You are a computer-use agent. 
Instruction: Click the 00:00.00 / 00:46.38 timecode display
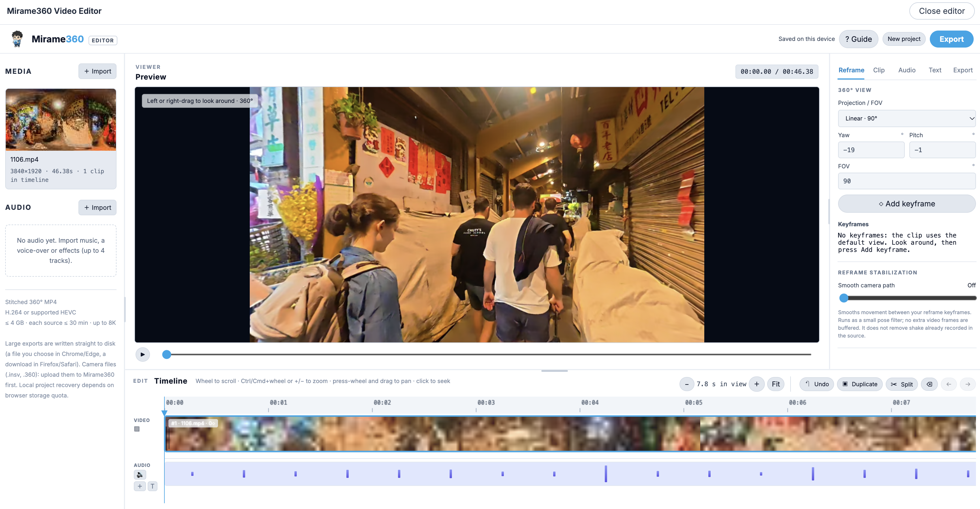click(776, 71)
